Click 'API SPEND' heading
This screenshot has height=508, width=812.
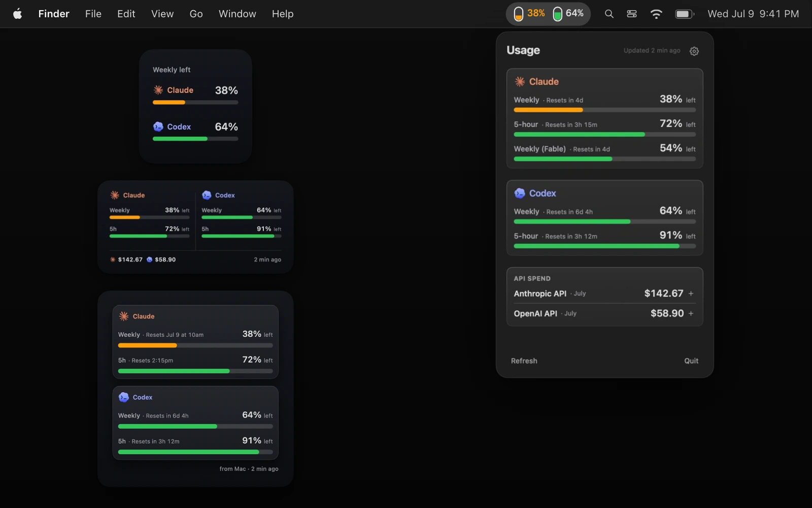[x=532, y=278]
